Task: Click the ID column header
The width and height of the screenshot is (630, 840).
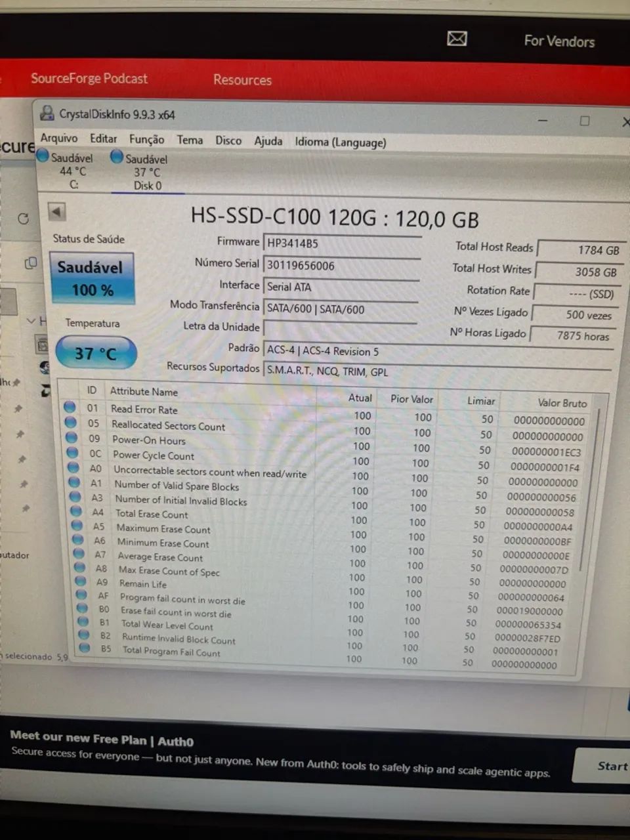Action: click(92, 390)
